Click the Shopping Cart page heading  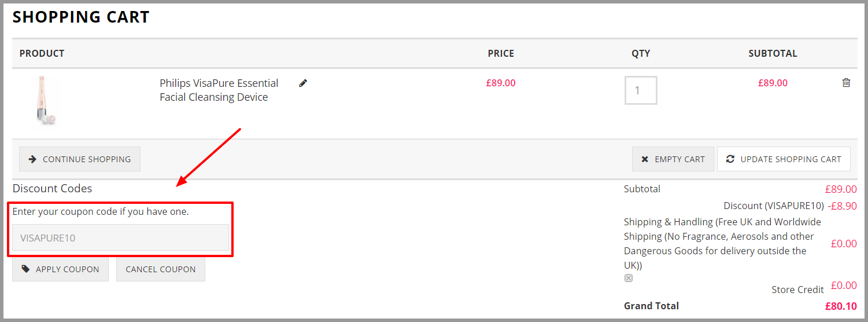point(81,17)
